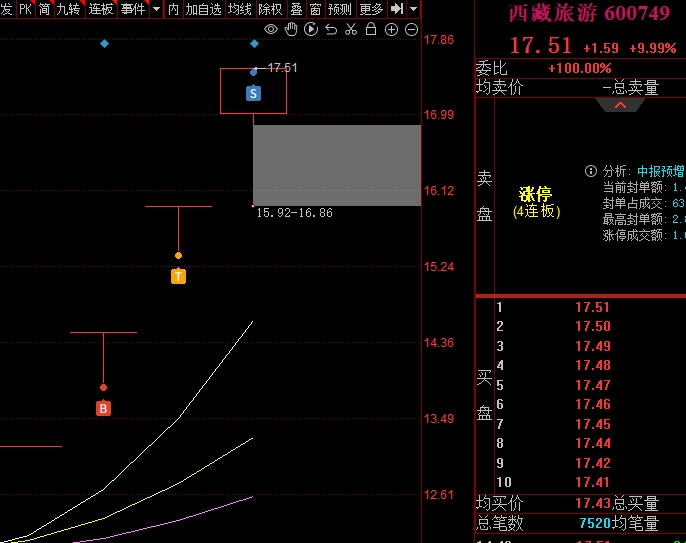Click bid level 7 price 17.45
Viewport: 686px width, 543px height.
592,424
